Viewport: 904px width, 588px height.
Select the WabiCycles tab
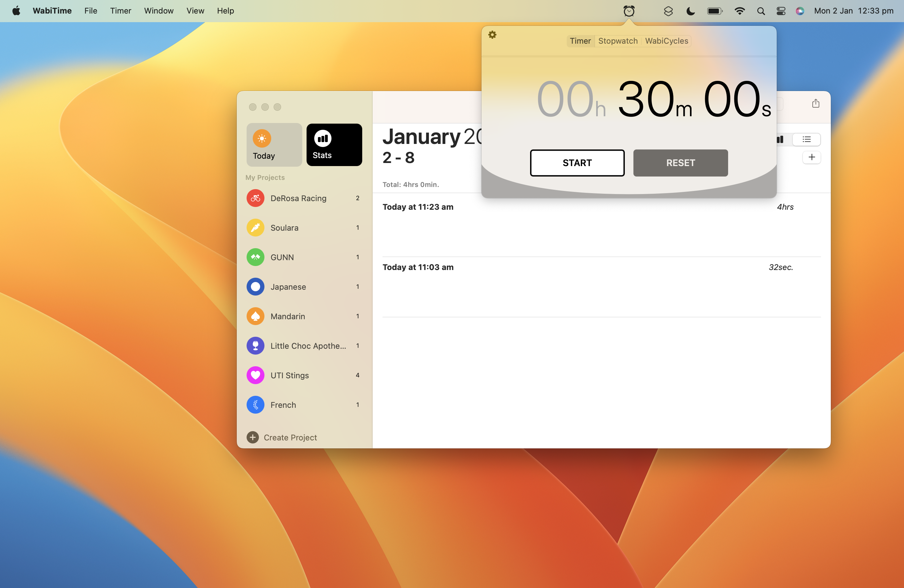(666, 41)
